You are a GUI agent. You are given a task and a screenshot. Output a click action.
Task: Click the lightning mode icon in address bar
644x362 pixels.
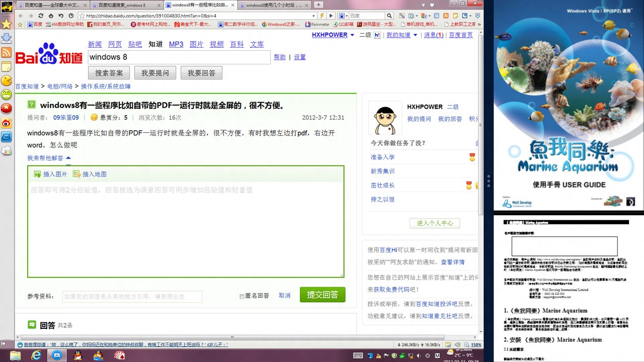[322, 16]
